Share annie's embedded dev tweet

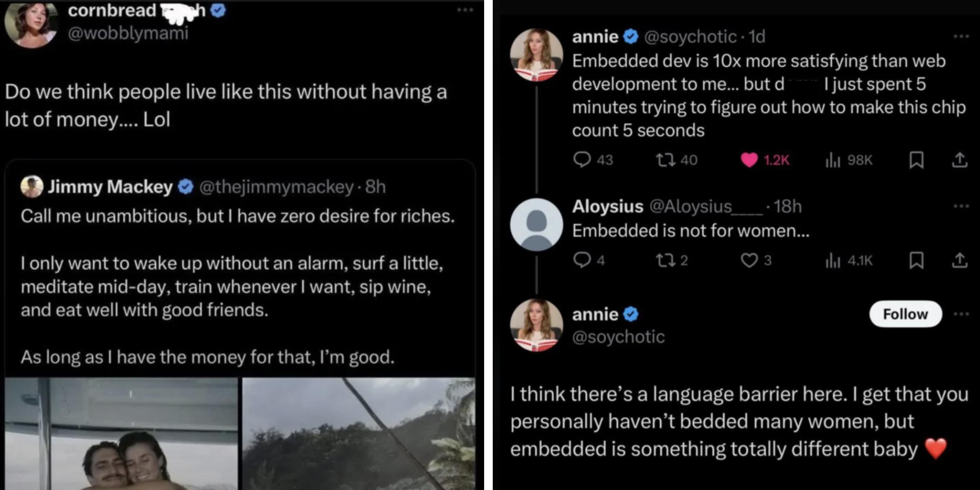(x=962, y=159)
